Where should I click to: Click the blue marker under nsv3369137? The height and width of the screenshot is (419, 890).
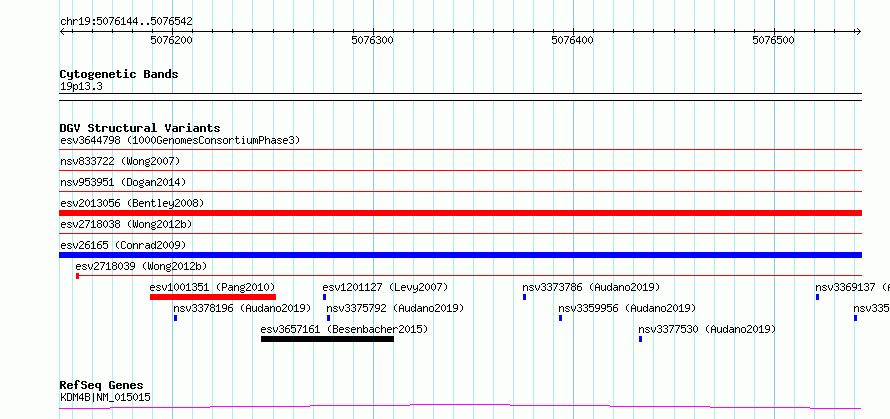(817, 297)
